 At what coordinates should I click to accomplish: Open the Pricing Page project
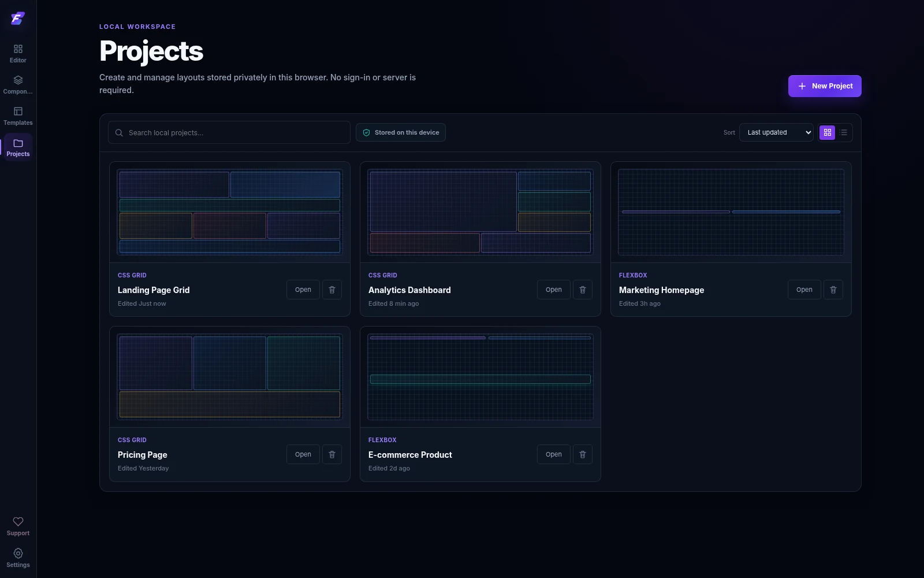click(303, 454)
